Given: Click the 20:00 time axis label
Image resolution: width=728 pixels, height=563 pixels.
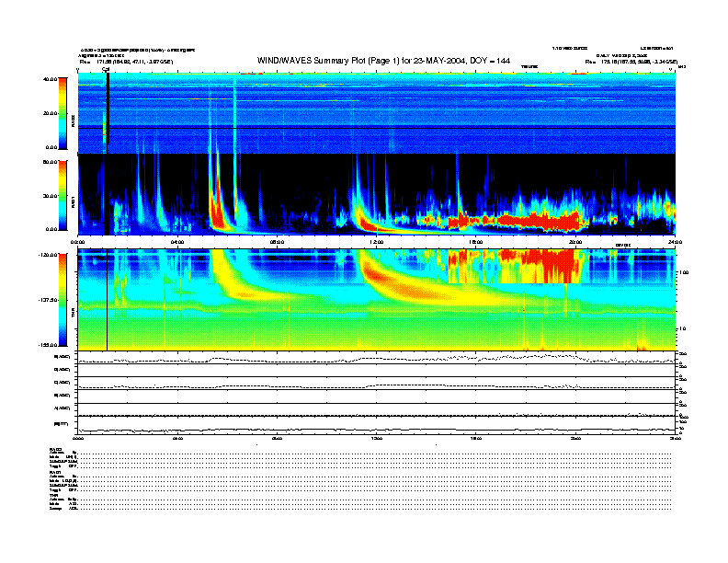Looking at the screenshot, I should (x=575, y=242).
